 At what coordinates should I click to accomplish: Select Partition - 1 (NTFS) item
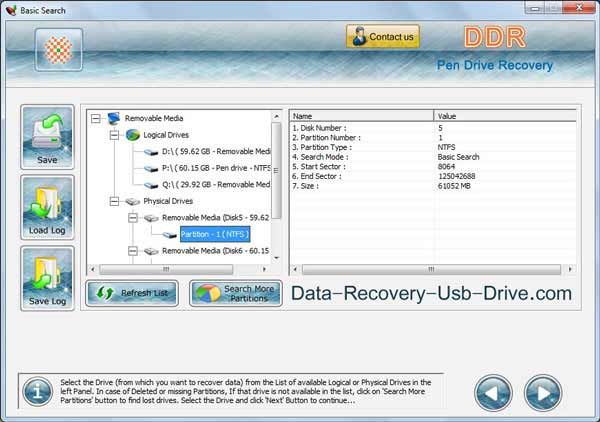pos(215,234)
